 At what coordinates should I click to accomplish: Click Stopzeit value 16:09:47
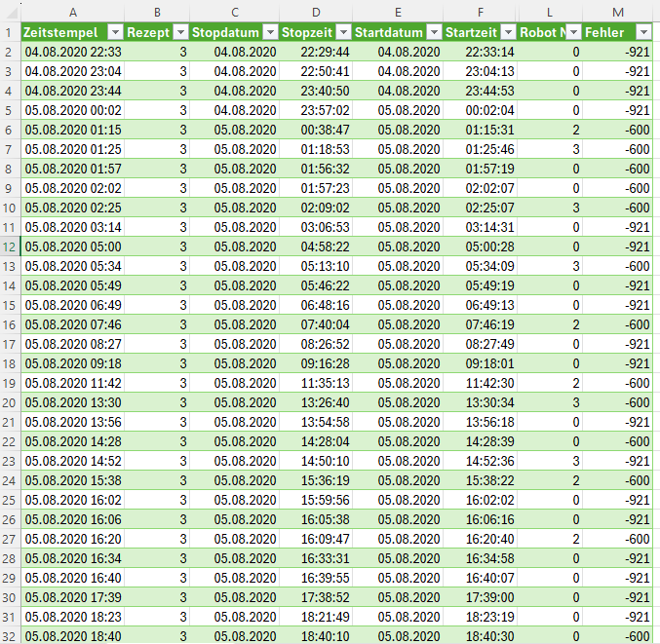point(316,539)
